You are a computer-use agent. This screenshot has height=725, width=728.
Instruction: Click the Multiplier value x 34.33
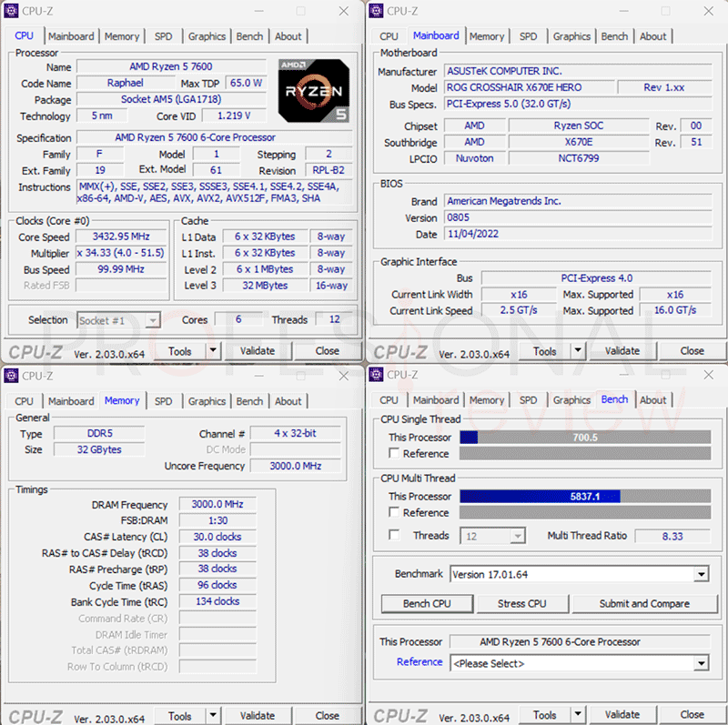121,253
